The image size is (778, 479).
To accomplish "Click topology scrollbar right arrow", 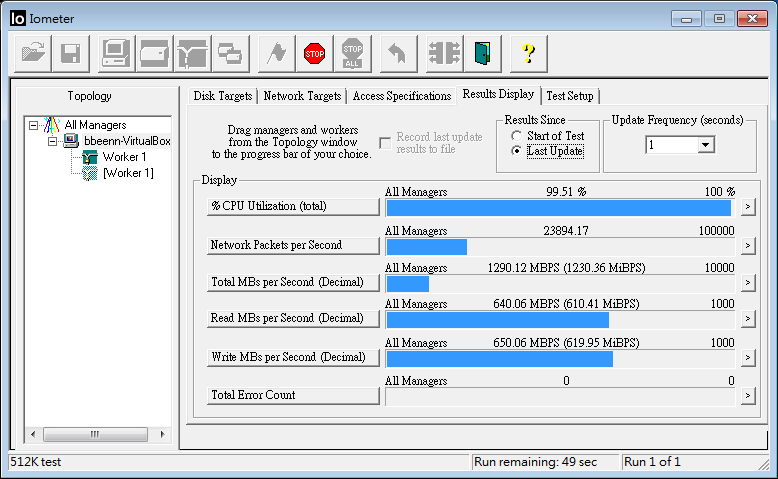I will [162, 434].
